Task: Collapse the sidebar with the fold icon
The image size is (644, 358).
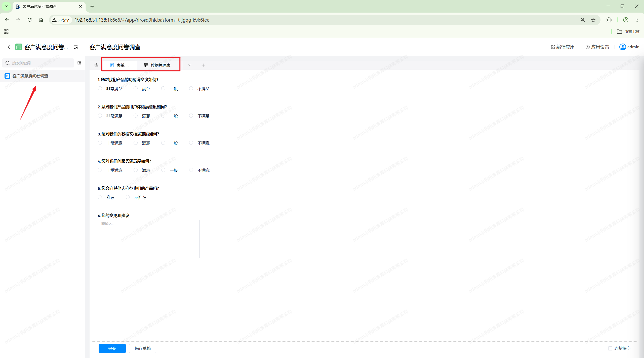Action: pos(76,47)
